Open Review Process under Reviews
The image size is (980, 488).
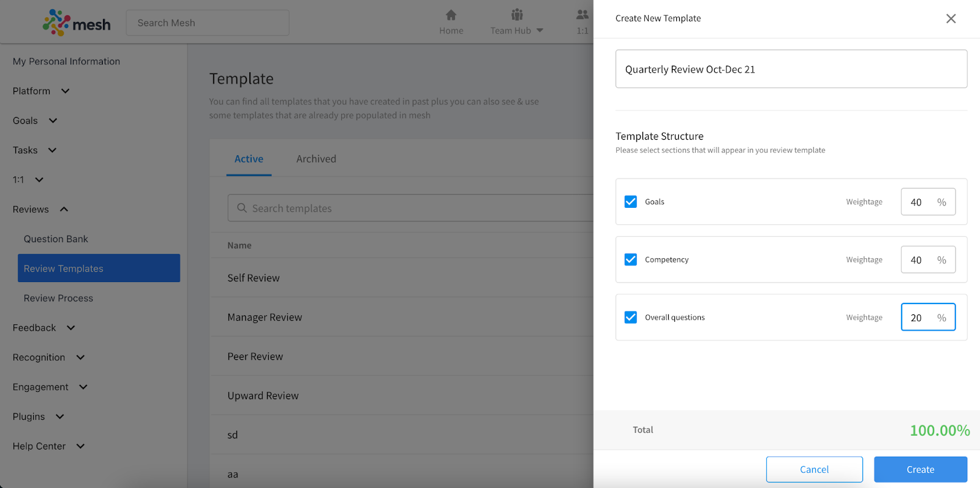coord(58,298)
